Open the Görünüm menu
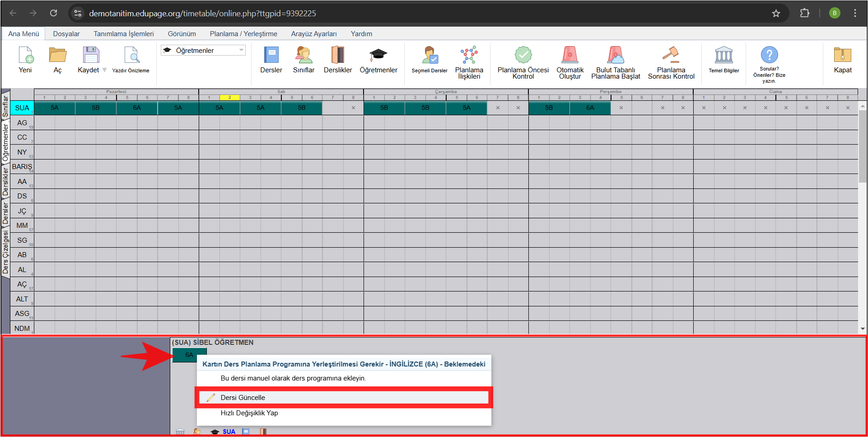The width and height of the screenshot is (868, 437). (182, 34)
